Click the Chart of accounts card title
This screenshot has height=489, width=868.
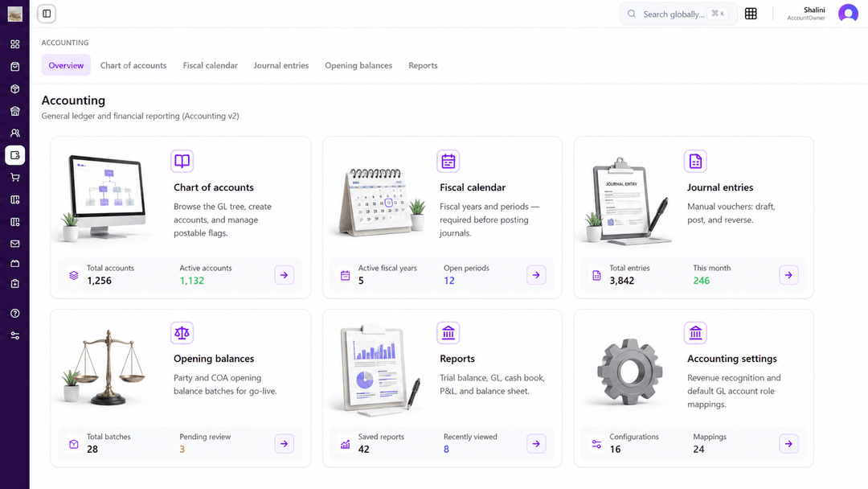pyautogui.click(x=214, y=187)
